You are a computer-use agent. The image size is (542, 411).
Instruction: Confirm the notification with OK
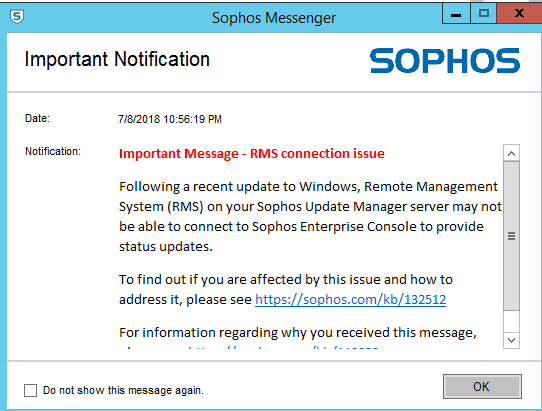(x=482, y=386)
